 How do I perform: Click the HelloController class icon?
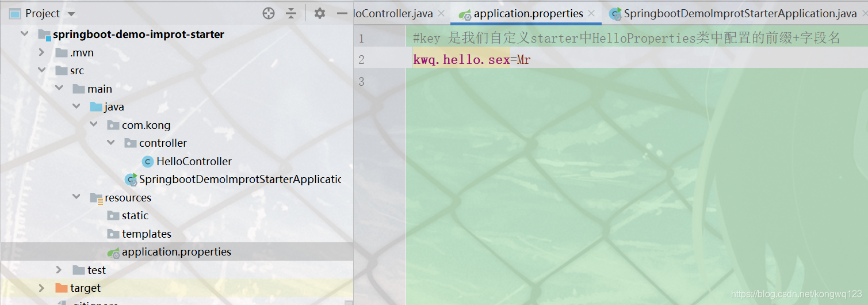point(148,162)
